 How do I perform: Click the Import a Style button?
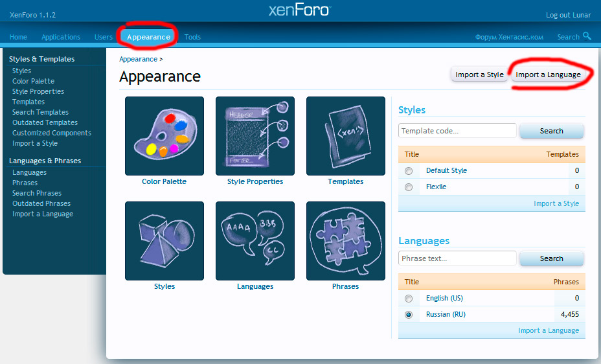coord(479,74)
